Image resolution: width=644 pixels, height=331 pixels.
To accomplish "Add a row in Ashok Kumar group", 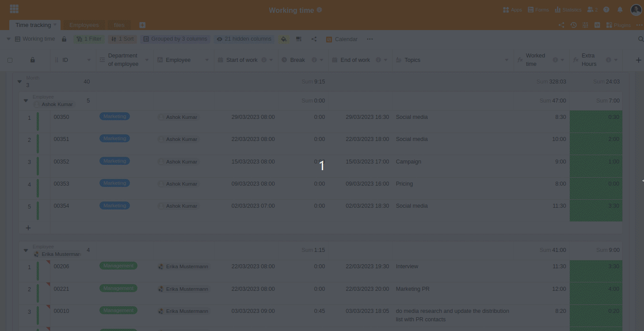I will 28,228.
